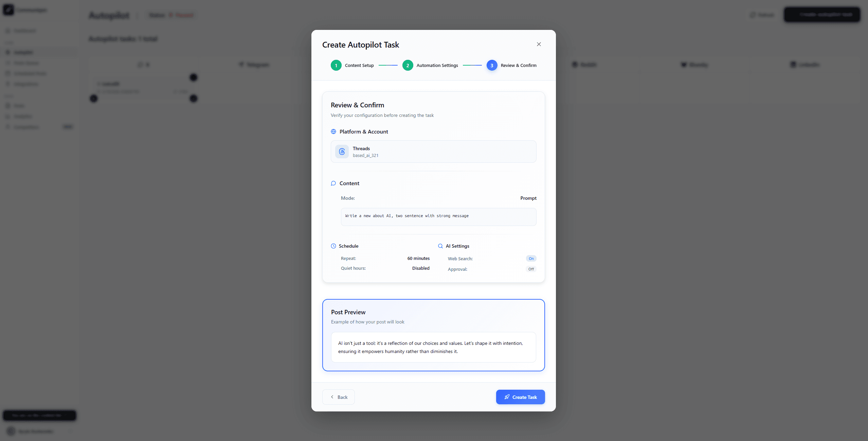The height and width of the screenshot is (441, 868).
Task: Close the Create Autopilot Task dialog
Action: 539,44
